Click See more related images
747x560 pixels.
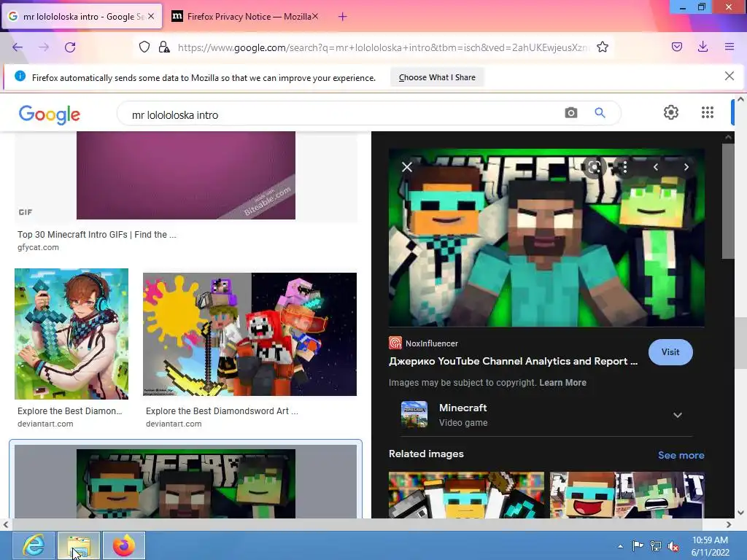[x=681, y=455]
